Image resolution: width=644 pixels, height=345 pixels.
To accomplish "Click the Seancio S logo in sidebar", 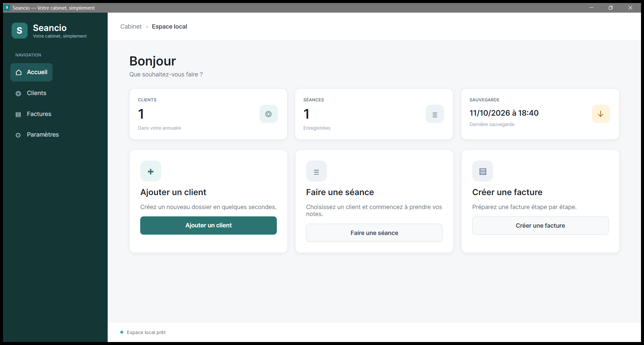I will (20, 31).
